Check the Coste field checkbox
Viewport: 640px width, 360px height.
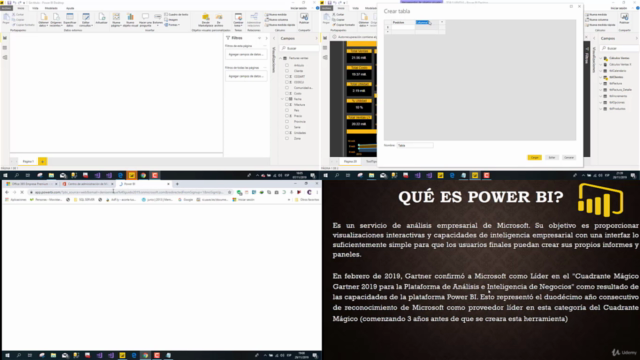point(287,93)
